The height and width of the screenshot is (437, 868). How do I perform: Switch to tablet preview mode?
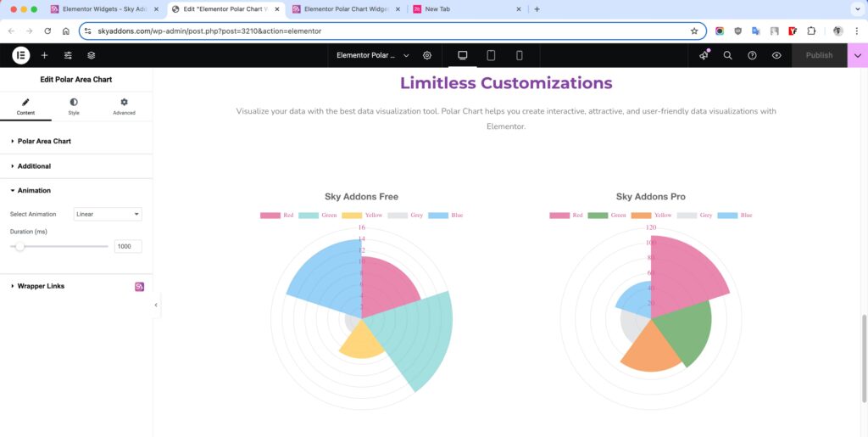point(491,55)
